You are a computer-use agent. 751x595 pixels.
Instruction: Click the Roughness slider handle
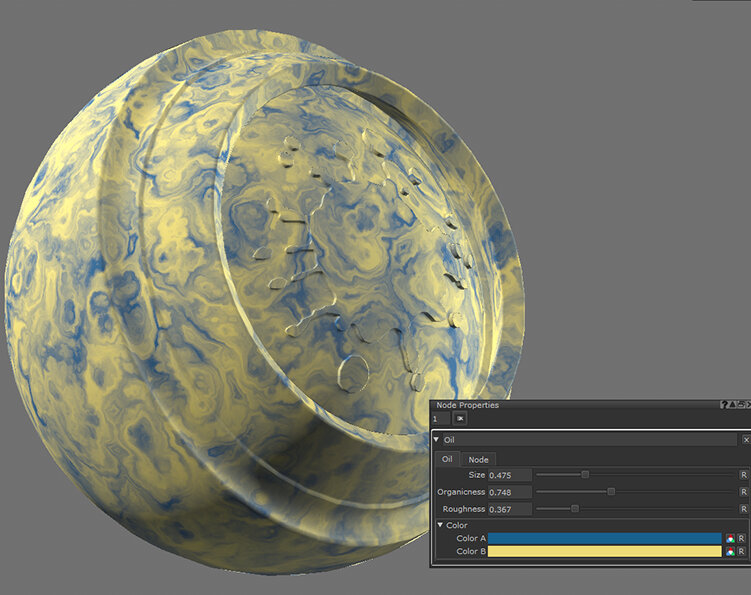click(x=574, y=509)
